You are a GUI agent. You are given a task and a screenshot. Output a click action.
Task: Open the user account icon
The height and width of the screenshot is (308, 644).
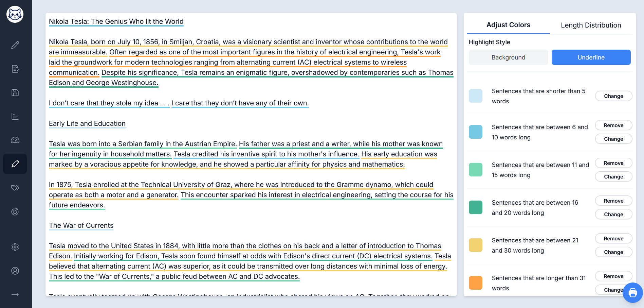(15, 271)
